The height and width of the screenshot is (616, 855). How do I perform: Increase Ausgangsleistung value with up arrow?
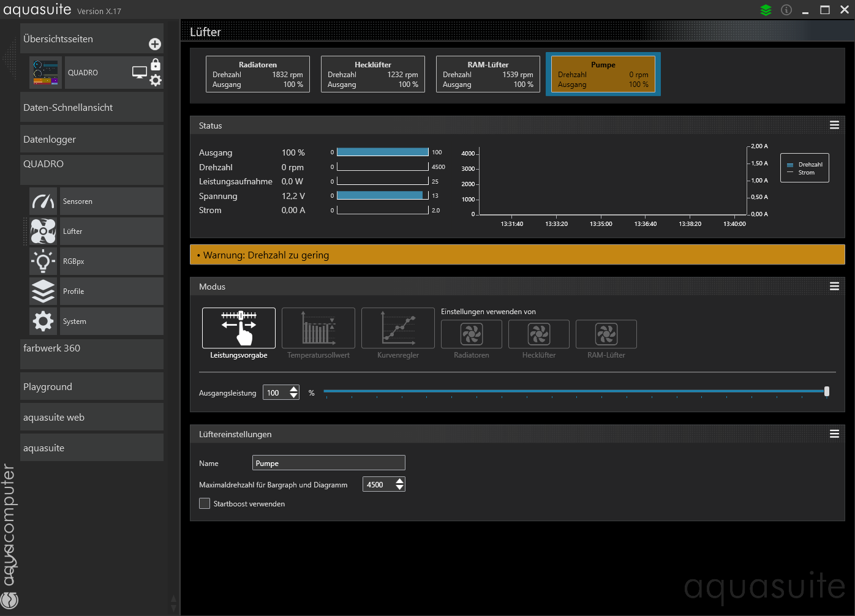click(x=294, y=389)
